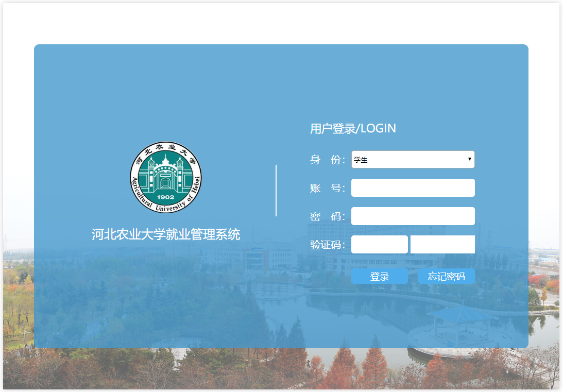Click the 验证码 verification code input box
The height and width of the screenshot is (392, 563).
380,245
